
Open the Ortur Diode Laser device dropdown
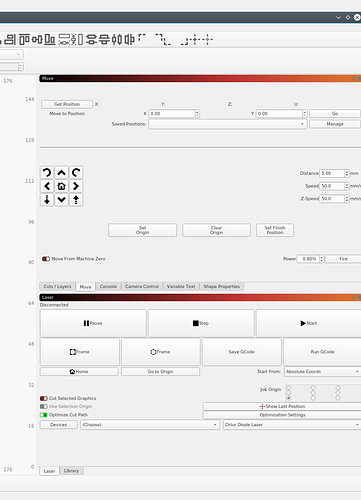[292, 425]
